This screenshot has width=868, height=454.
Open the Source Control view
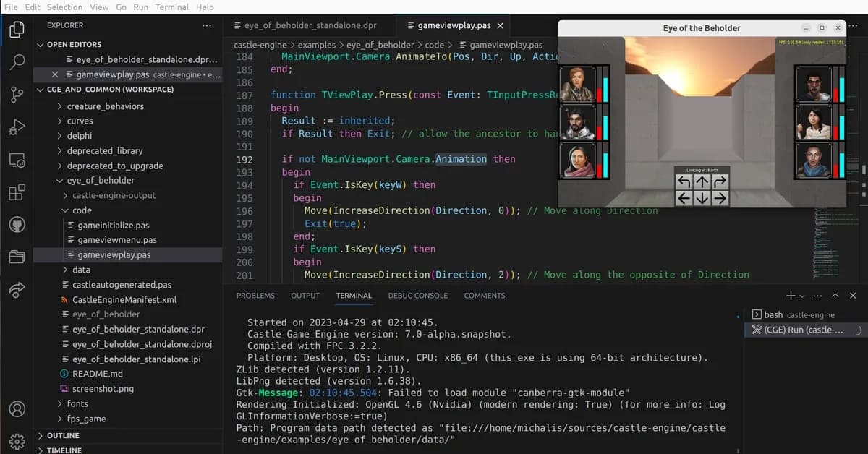[x=17, y=95]
